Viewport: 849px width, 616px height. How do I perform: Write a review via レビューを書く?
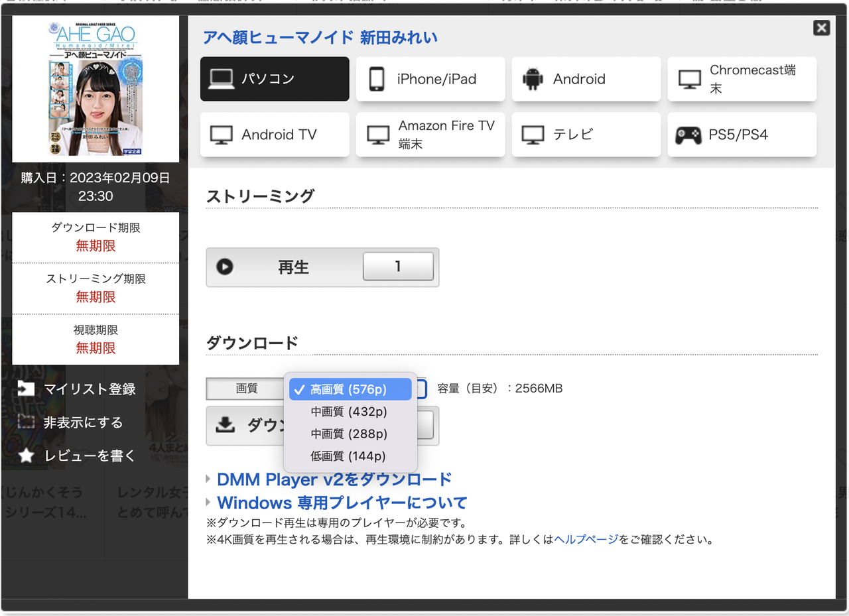tap(78, 456)
